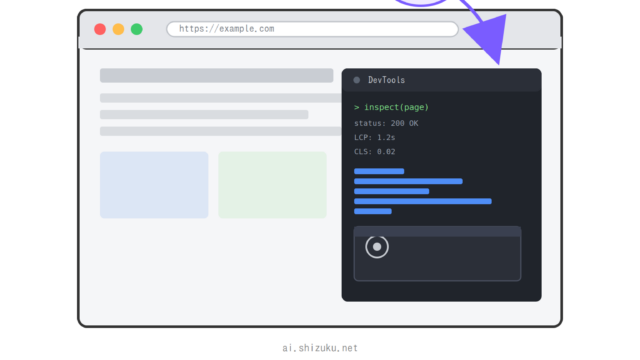Click the green prompt chevron before inspect
This screenshot has height=360, width=640.
pyautogui.click(x=357, y=107)
